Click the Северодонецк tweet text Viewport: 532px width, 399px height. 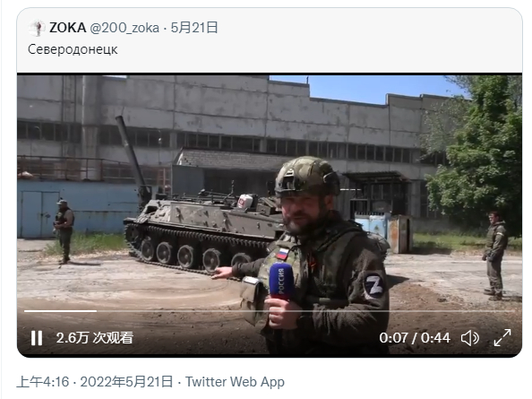[x=73, y=49]
